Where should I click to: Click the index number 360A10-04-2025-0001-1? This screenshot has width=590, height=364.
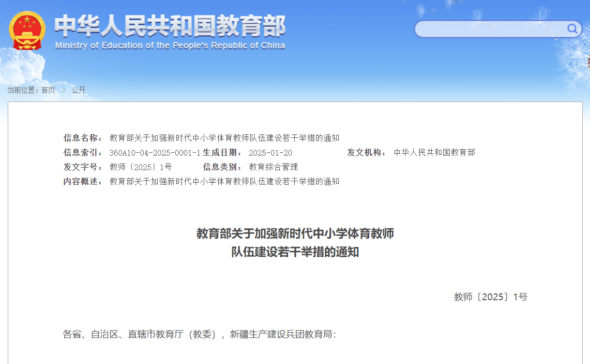(x=154, y=153)
